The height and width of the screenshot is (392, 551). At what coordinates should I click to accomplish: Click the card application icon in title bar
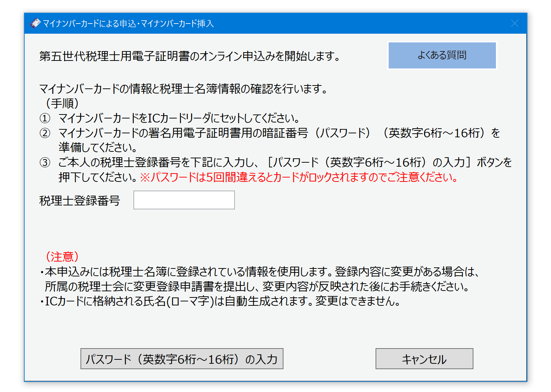35,24
